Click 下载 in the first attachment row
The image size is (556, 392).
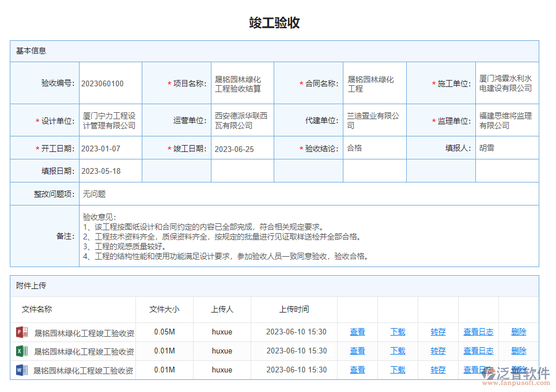[x=397, y=332]
